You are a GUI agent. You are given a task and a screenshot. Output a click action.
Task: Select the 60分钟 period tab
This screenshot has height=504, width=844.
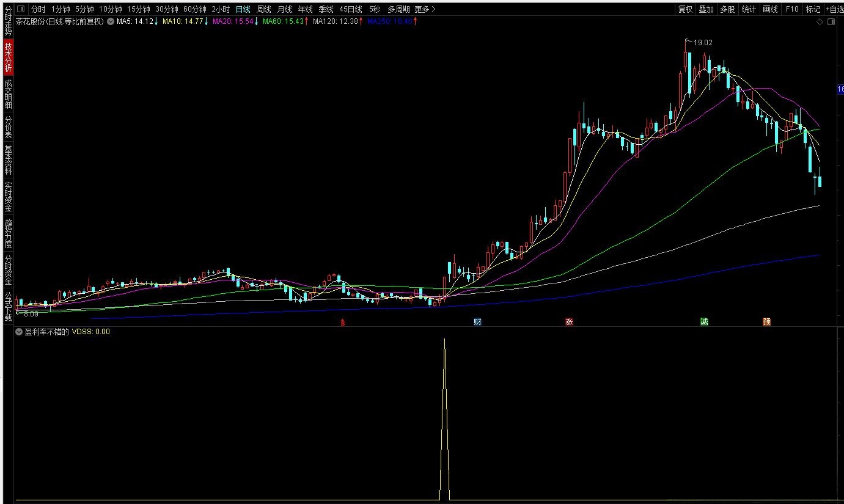point(194,9)
